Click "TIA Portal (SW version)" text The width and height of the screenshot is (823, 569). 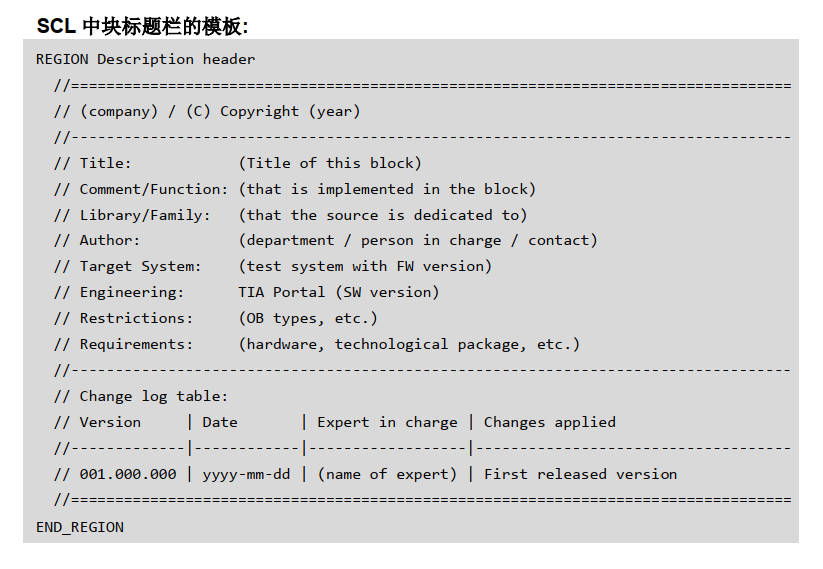click(x=339, y=292)
